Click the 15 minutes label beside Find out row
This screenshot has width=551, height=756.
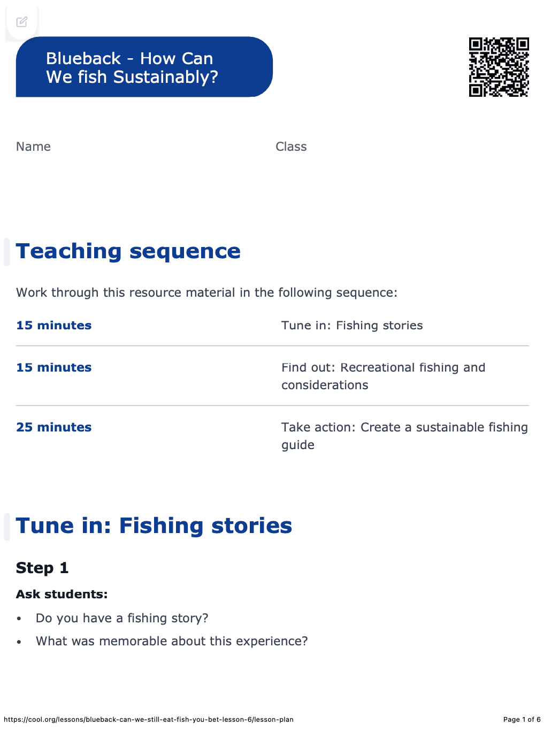click(x=54, y=367)
